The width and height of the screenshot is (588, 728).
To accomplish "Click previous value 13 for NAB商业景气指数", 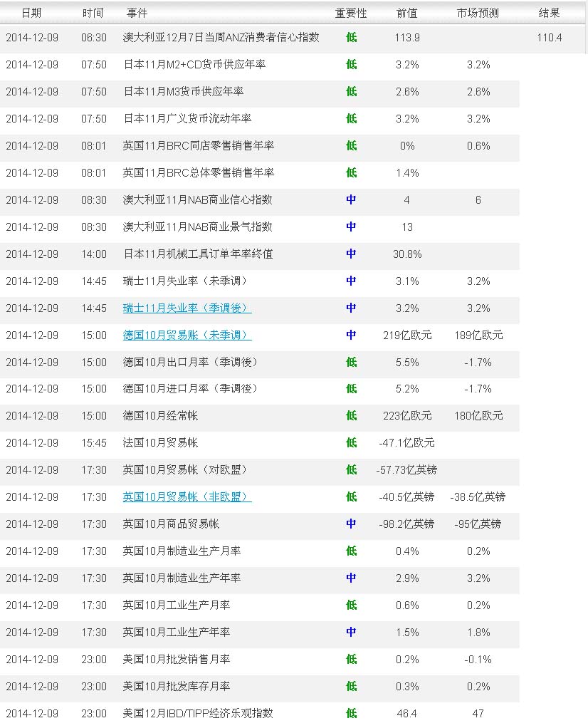I will pos(407,227).
